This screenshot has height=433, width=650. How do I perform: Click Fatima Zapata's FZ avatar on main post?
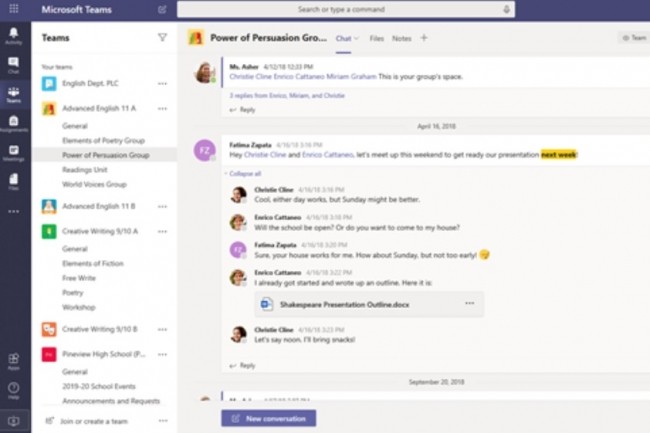[x=204, y=150]
